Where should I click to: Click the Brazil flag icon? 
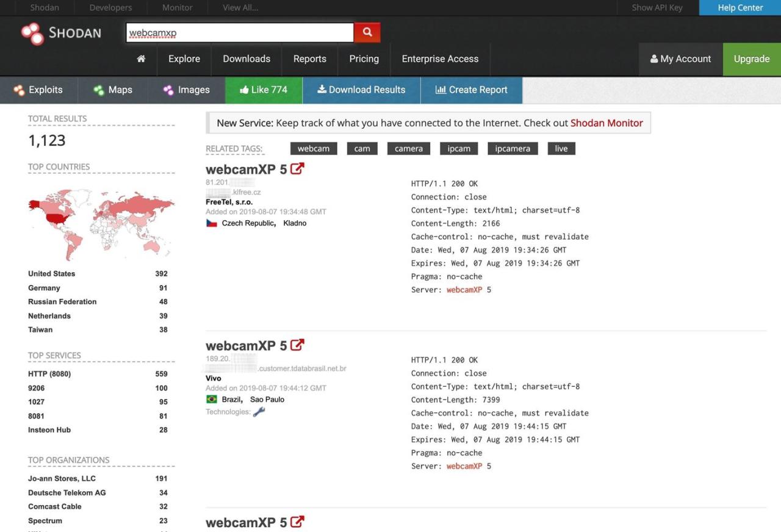tap(212, 399)
